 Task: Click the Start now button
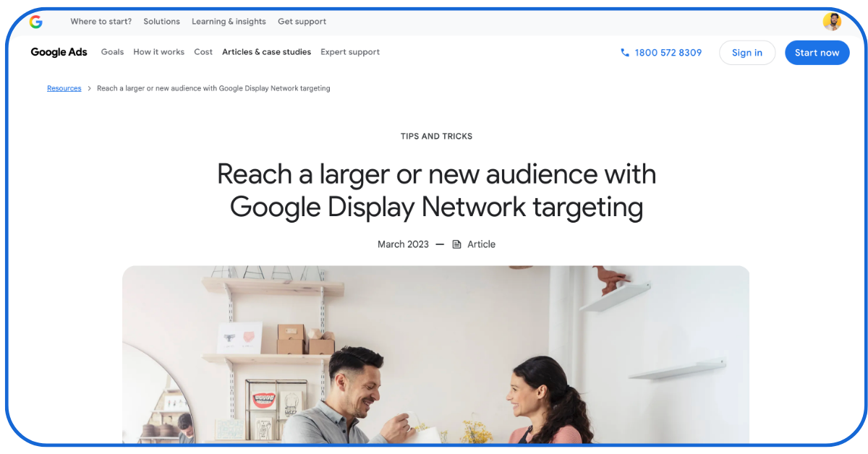[x=817, y=53]
